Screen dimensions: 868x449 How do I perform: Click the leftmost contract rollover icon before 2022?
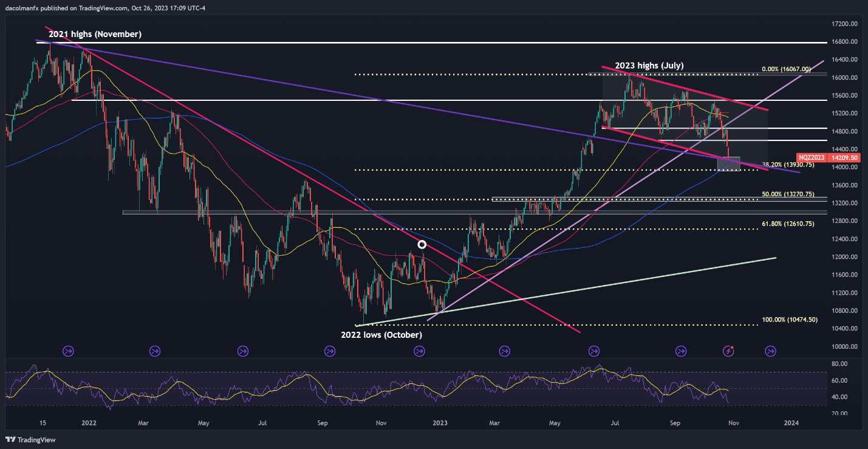pos(68,351)
